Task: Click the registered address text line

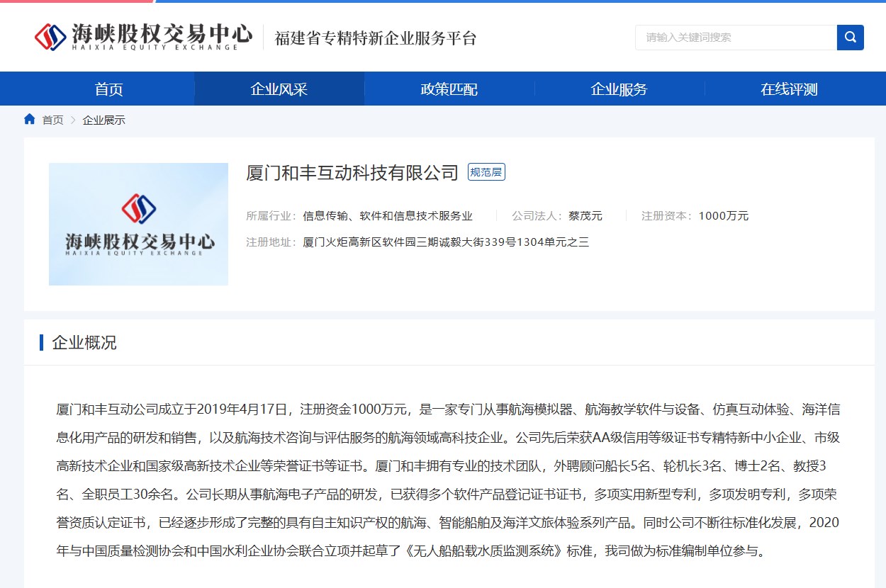Action: tap(445, 242)
